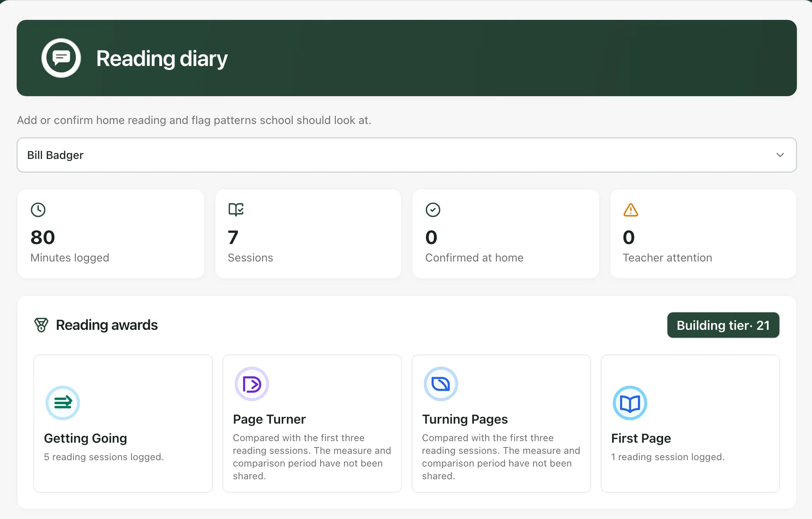Click the Sessions label

251,258
